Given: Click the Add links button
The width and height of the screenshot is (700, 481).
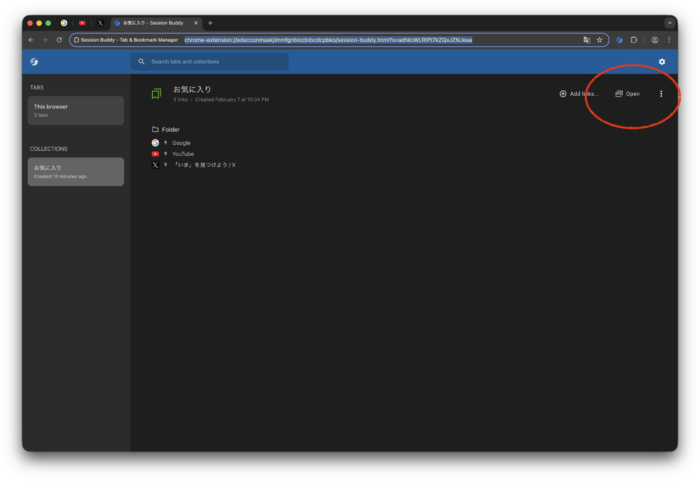Looking at the screenshot, I should [x=579, y=94].
